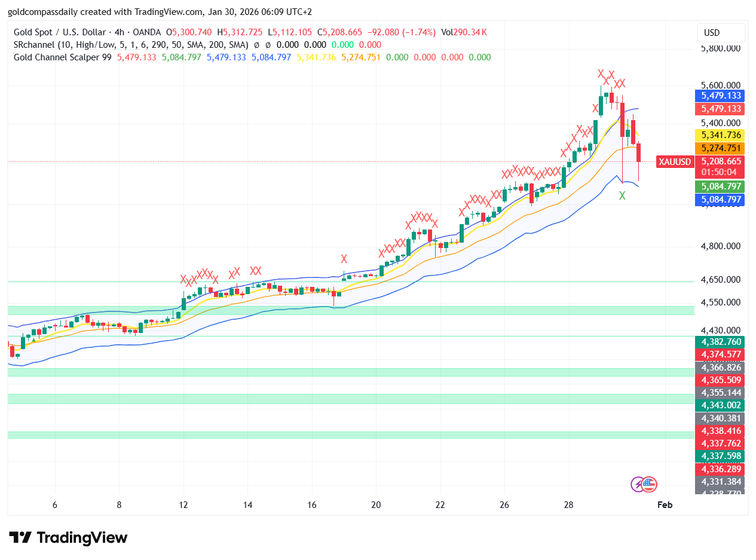
Task: Click the blue 5,479.133 price label
Action: tap(719, 96)
